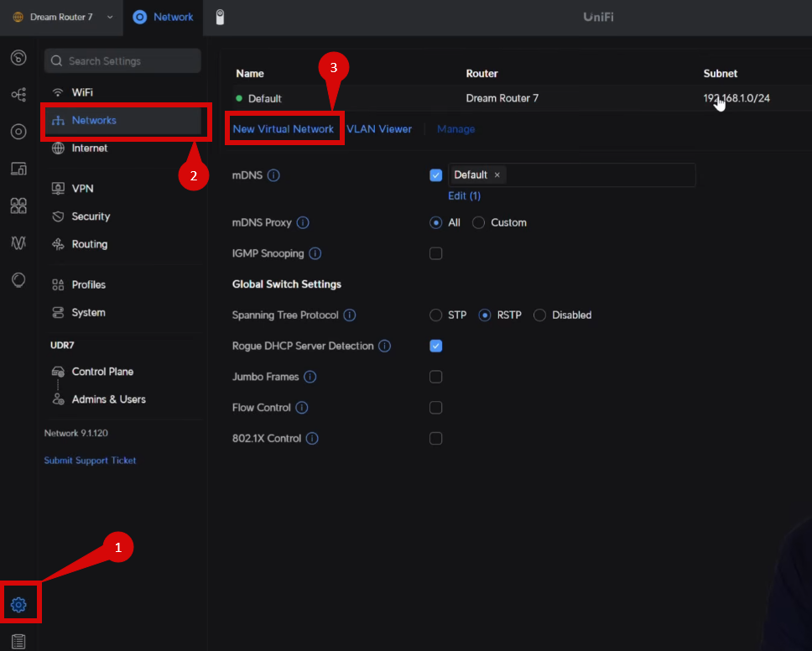Click the Network application circle icon
The height and width of the screenshot is (651, 812).
[x=140, y=17]
